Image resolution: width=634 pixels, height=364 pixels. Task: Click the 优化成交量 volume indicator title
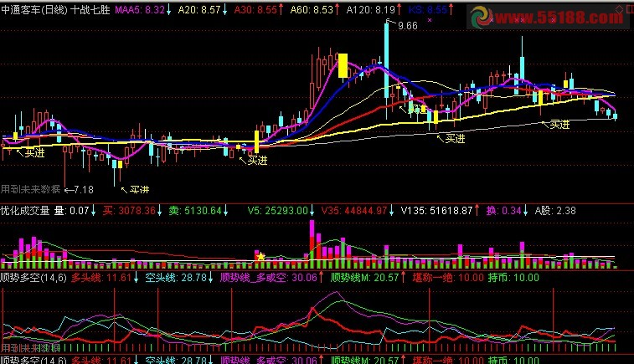[25, 211]
